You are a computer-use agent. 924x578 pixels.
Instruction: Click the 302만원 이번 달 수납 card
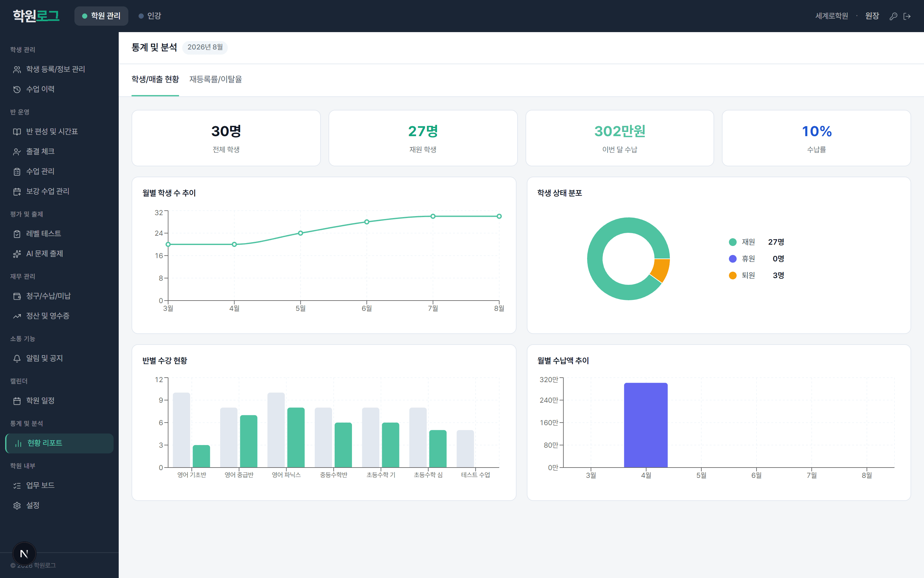(620, 138)
